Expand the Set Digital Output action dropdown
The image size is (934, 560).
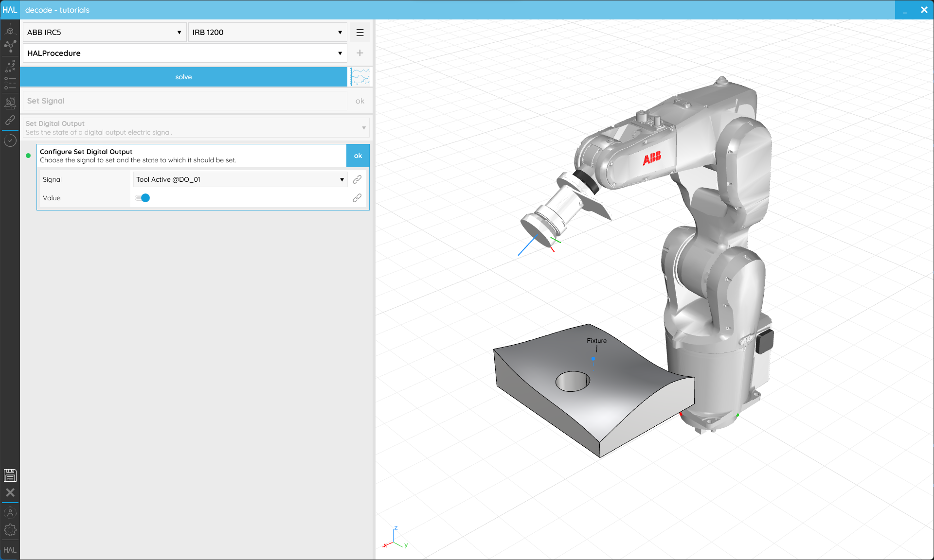[x=196, y=128]
